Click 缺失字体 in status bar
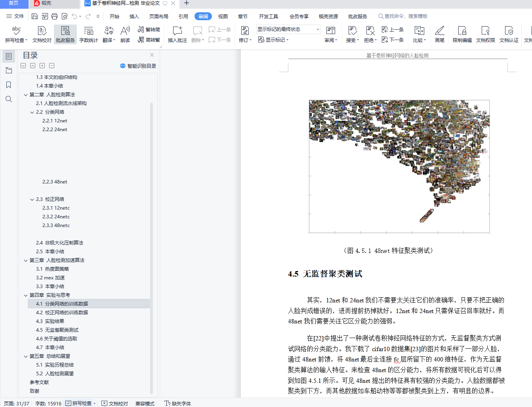 pyautogui.click(x=178, y=403)
